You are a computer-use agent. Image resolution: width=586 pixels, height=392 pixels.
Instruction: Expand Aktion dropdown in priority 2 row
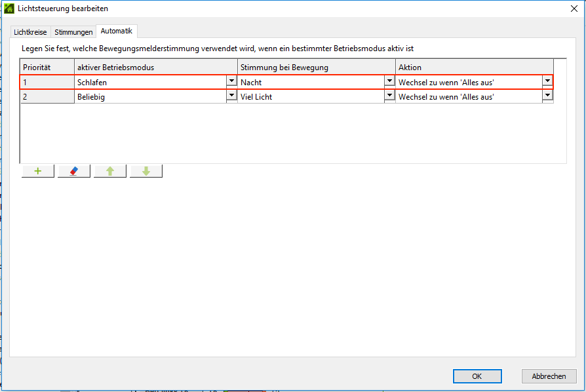pyautogui.click(x=547, y=96)
